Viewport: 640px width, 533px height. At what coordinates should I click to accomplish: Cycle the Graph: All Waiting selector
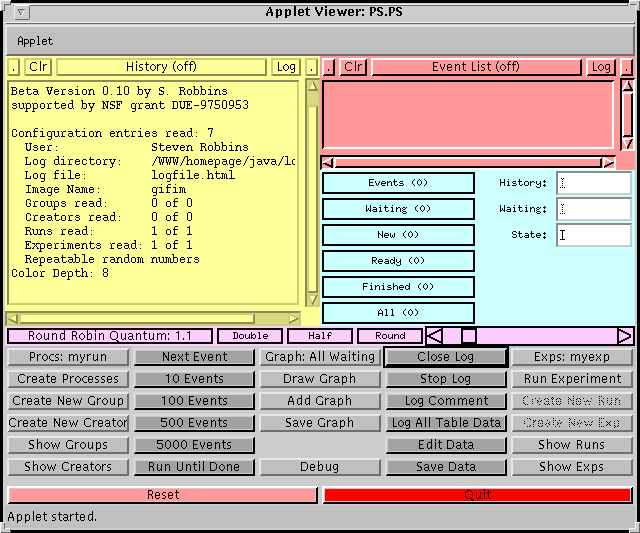point(319,357)
